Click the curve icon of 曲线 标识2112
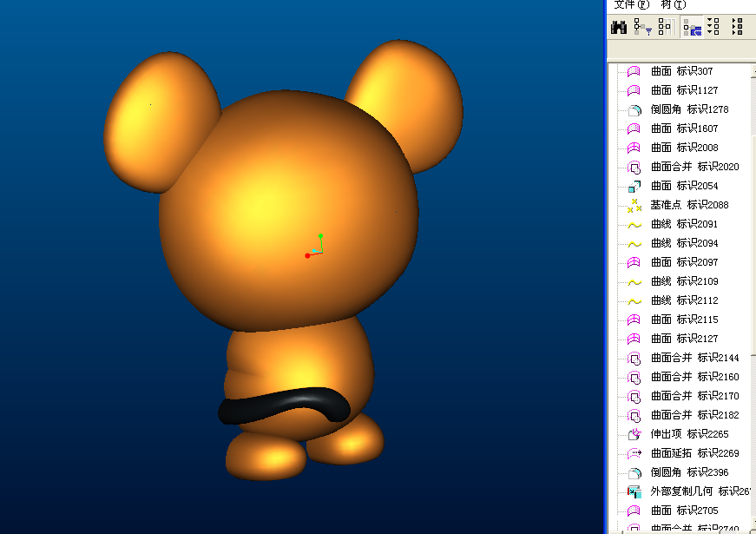 [634, 301]
